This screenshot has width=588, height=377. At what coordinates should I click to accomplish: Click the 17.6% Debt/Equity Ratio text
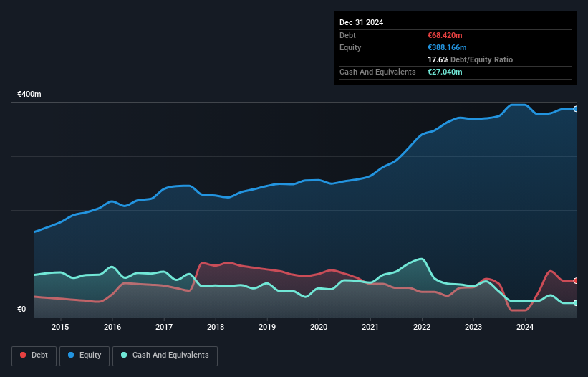(471, 59)
